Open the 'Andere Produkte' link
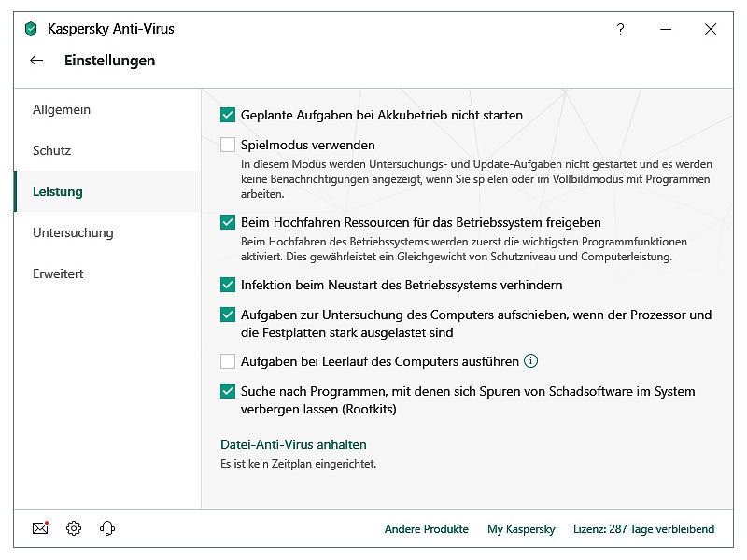 pos(427,529)
